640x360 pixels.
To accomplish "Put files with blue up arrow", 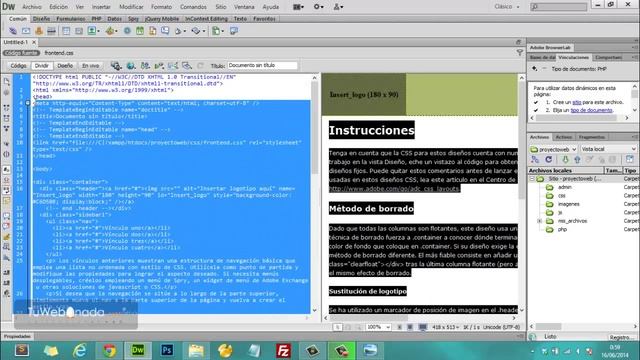I will point(577,160).
